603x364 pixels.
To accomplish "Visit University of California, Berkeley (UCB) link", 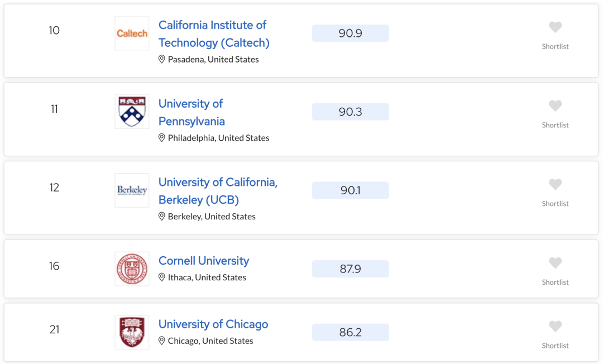I will [218, 191].
